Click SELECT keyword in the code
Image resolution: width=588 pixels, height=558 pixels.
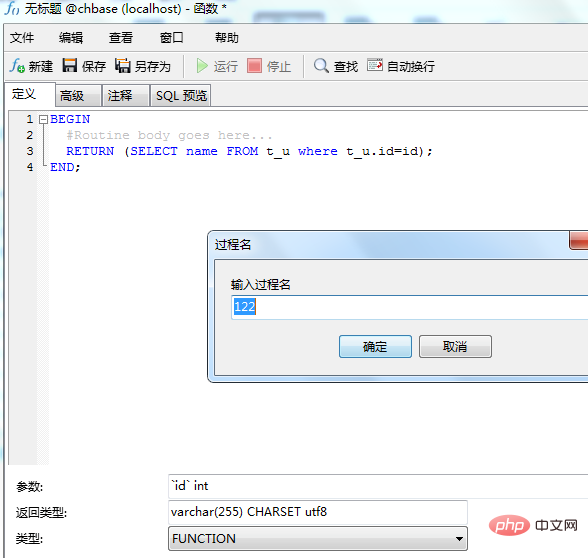coord(154,151)
